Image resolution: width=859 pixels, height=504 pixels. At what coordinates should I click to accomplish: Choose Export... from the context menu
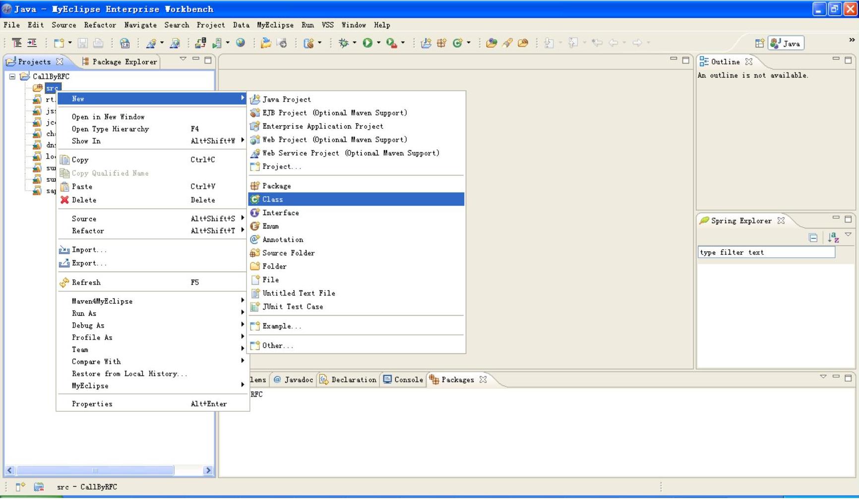pyautogui.click(x=152, y=263)
